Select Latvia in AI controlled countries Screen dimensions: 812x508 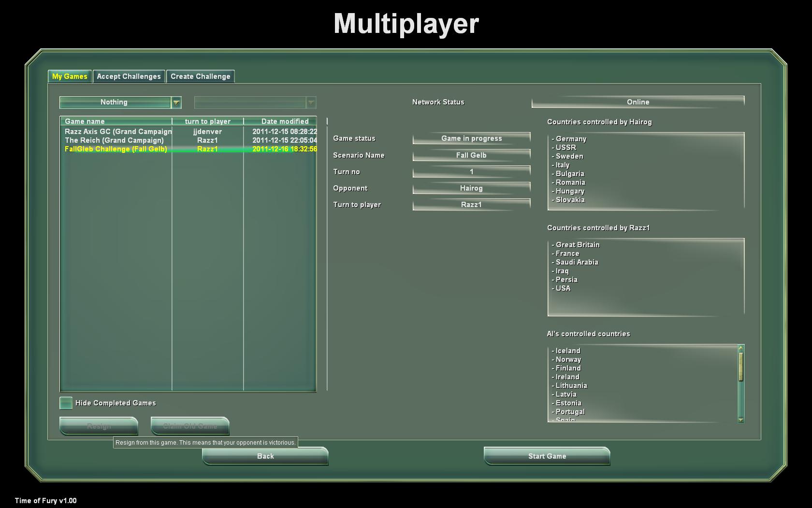coord(564,394)
